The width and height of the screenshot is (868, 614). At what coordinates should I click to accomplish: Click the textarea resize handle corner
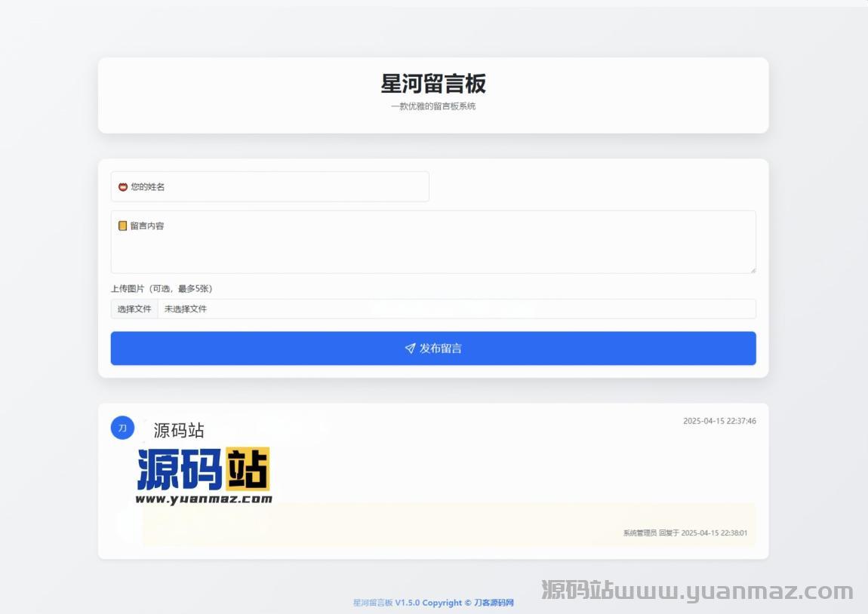click(x=753, y=270)
